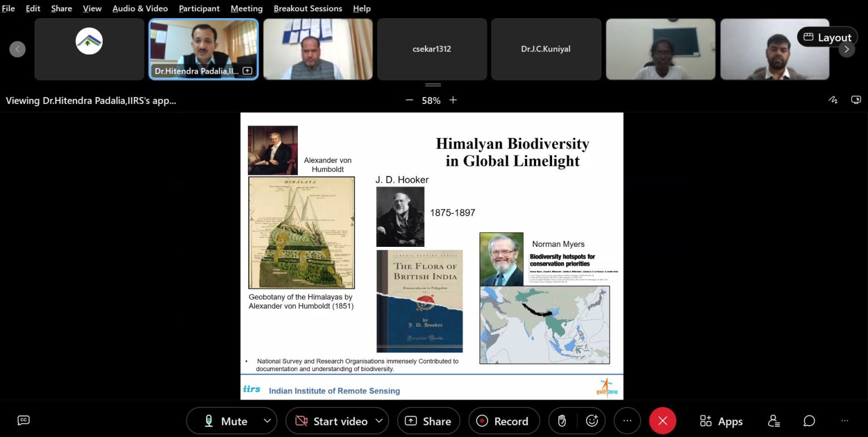The image size is (868, 437).
Task: Open the chat bubble icon
Action: [x=809, y=421]
